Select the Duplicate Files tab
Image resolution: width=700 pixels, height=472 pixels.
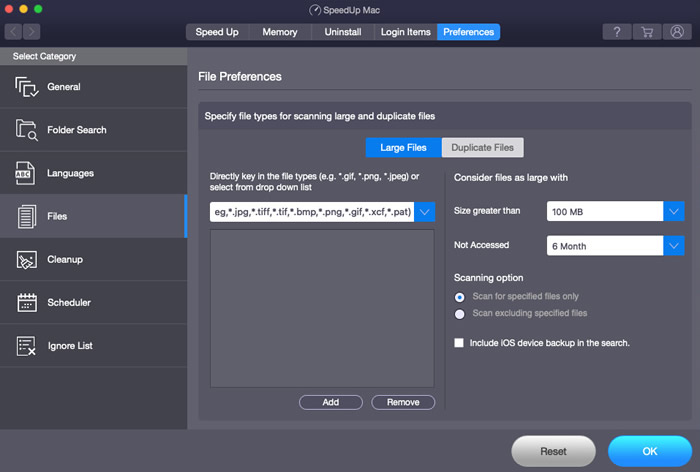[483, 147]
